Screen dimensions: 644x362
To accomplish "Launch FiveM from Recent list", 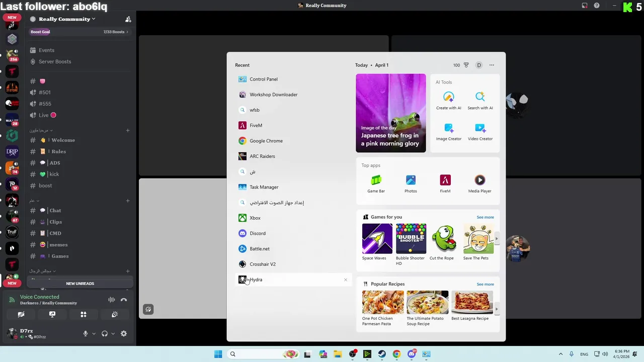I will coord(293,125).
